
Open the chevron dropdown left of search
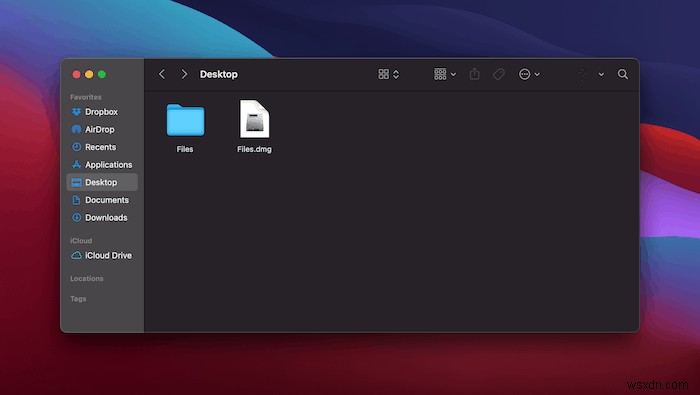click(601, 75)
